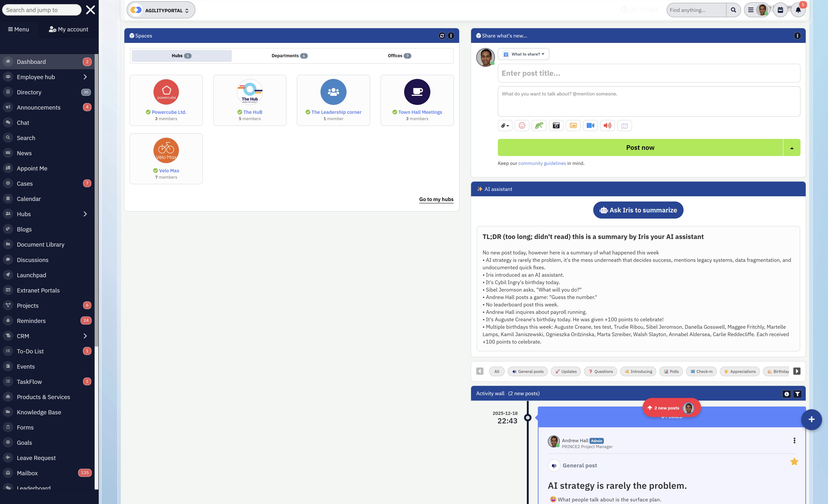
Task: Expand the Post now options arrow
Action: pos(792,148)
